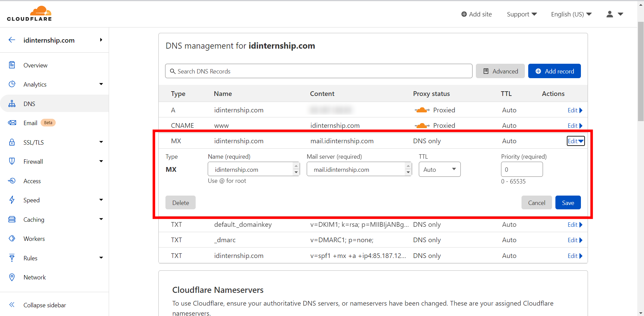This screenshot has width=644, height=316.
Task: Click the Network location pin icon
Action: pos(12,277)
